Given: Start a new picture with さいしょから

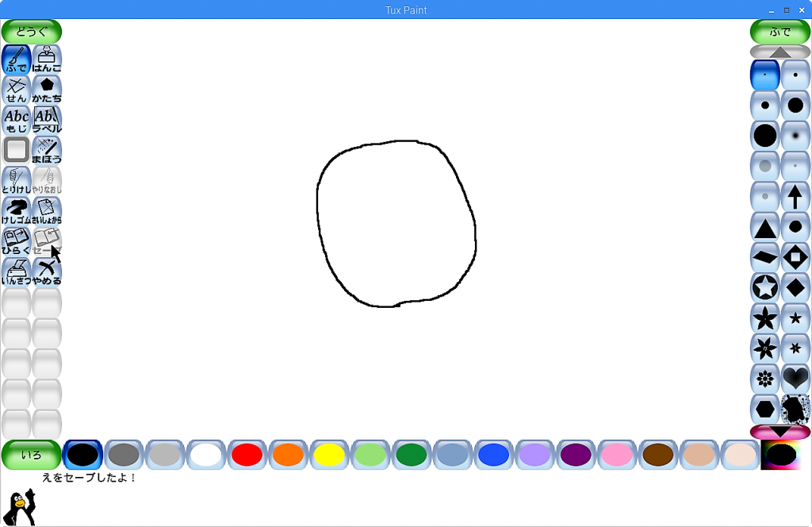Looking at the screenshot, I should click(47, 211).
